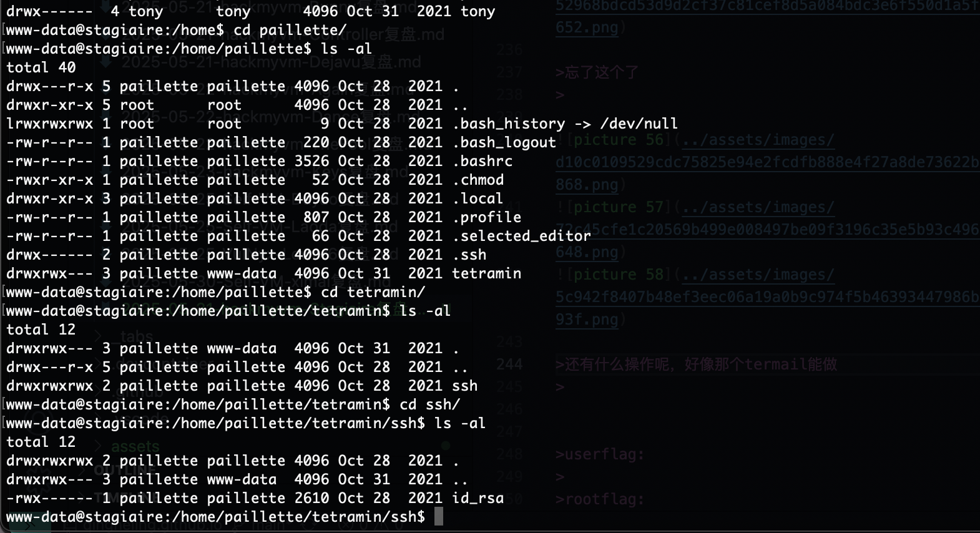This screenshot has width=980, height=533.
Task: Open the picture 58 image path link
Action: tap(768, 297)
